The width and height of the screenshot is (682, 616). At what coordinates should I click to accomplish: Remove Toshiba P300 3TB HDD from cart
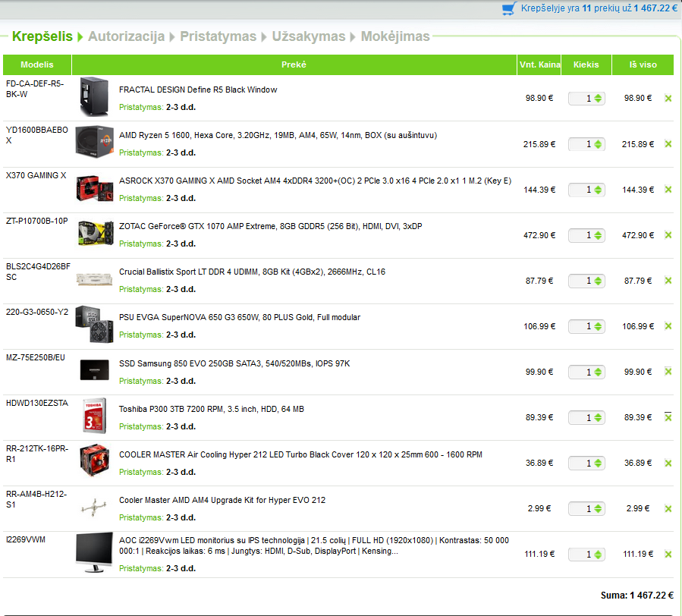(x=668, y=417)
